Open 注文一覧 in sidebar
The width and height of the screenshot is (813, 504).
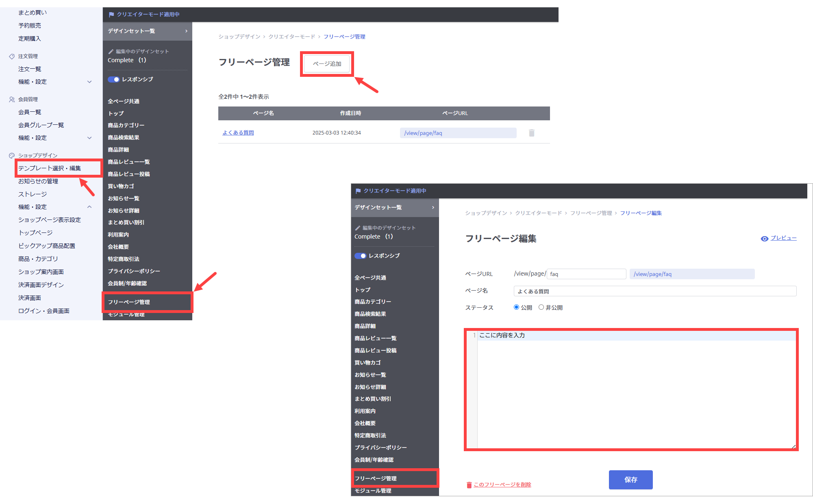tap(30, 69)
